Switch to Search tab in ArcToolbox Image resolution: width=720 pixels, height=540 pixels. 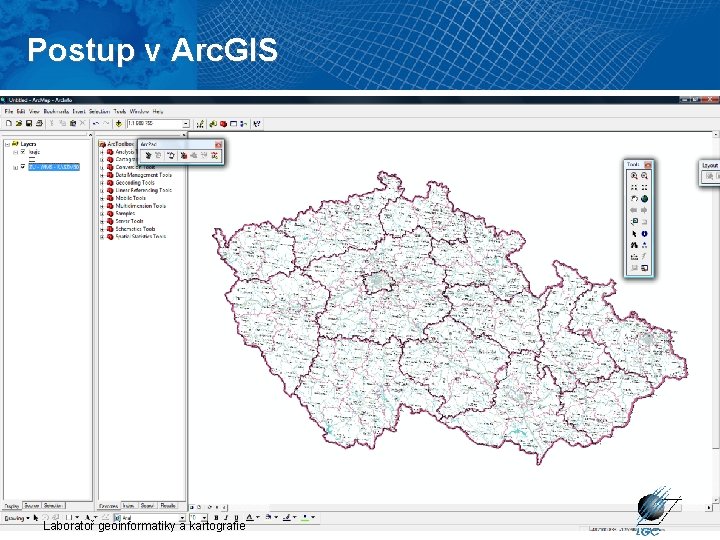click(147, 506)
